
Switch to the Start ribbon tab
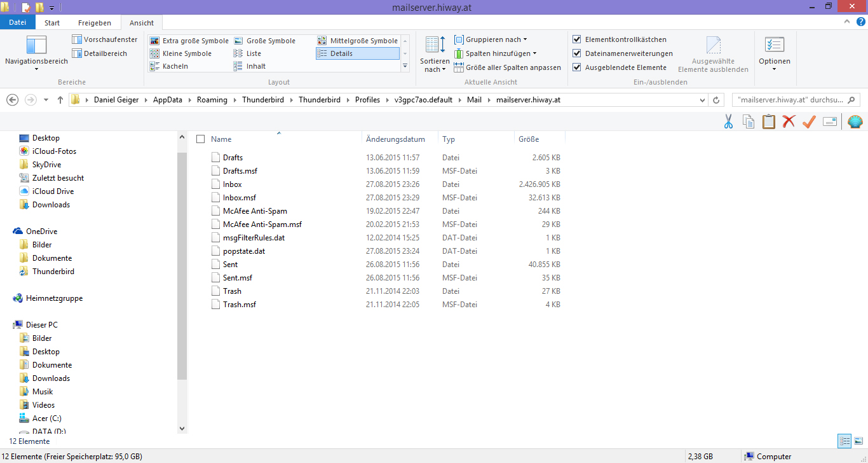coord(52,23)
